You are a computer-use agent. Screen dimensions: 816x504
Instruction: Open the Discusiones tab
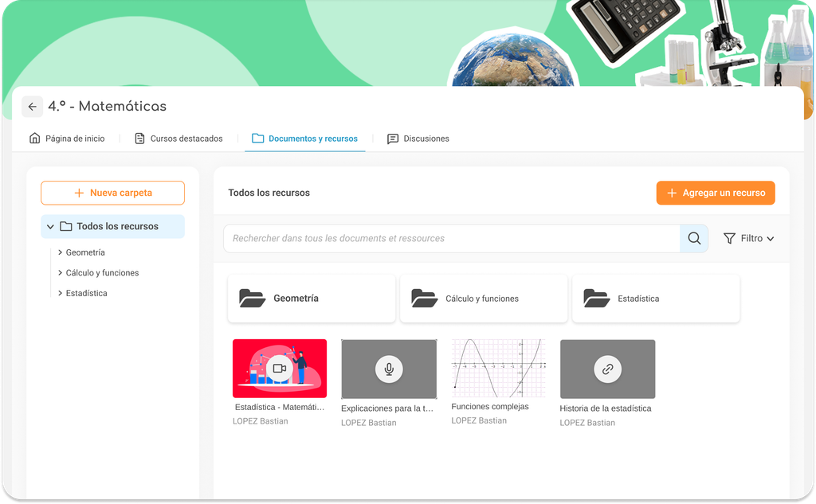[x=418, y=139]
